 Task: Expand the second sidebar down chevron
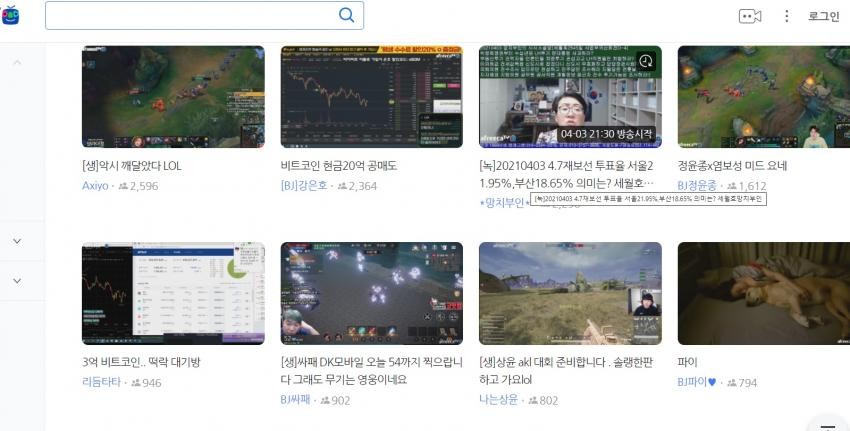click(17, 281)
